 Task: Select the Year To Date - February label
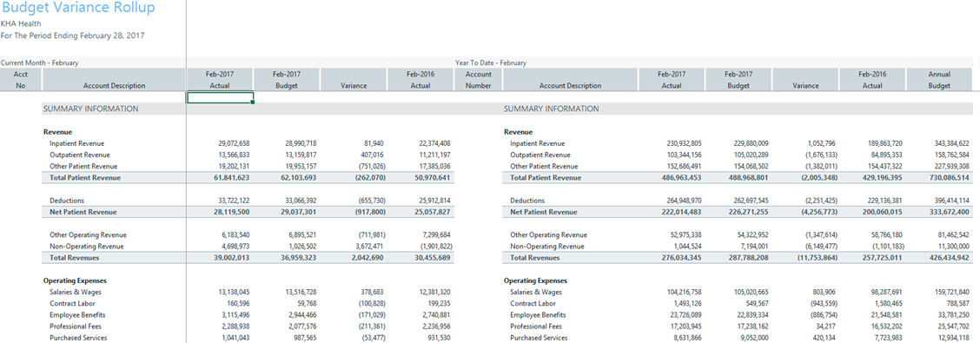(x=491, y=63)
